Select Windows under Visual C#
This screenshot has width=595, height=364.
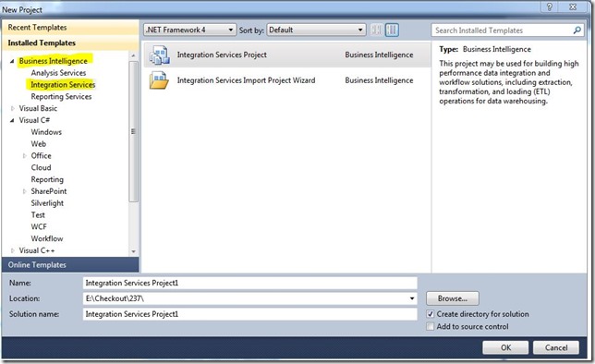pyautogui.click(x=46, y=132)
